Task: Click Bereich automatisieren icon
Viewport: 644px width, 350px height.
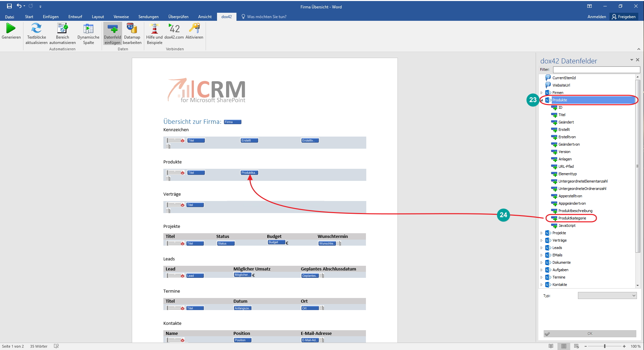Action: click(62, 29)
